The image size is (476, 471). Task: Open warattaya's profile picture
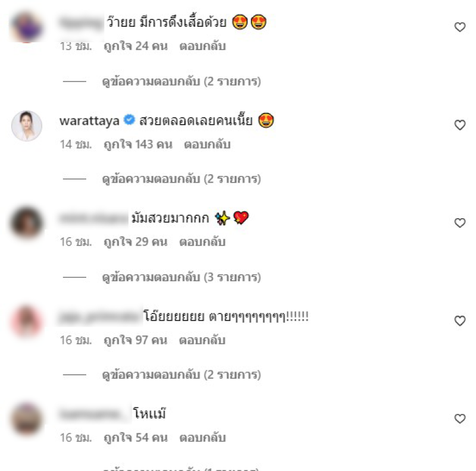click(x=27, y=125)
